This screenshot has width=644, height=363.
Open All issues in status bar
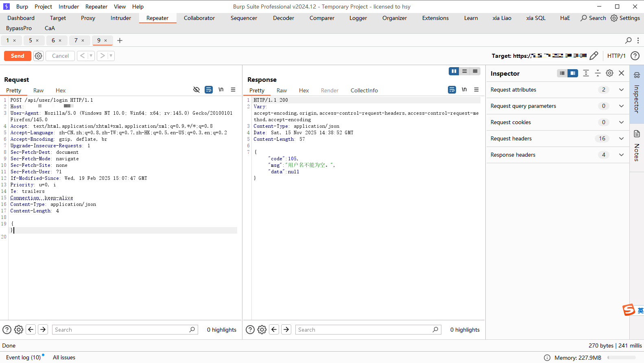[x=64, y=357]
